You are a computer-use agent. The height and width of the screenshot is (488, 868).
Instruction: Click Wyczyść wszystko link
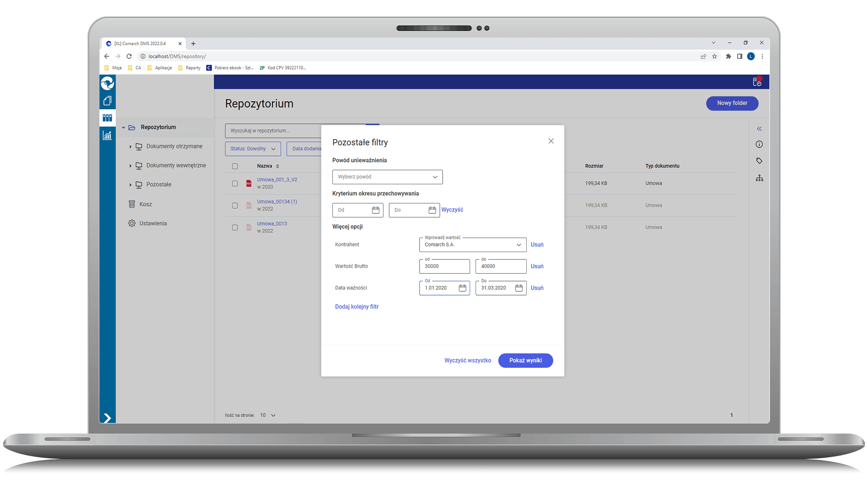467,361
